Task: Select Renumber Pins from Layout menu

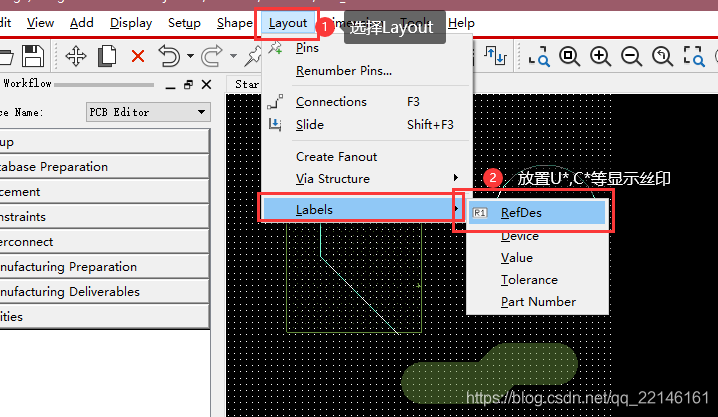Action: pyautogui.click(x=343, y=71)
